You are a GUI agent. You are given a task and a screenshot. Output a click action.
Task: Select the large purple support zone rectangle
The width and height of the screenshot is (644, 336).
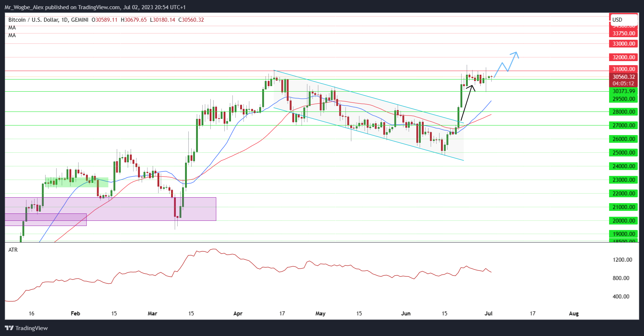click(x=147, y=209)
